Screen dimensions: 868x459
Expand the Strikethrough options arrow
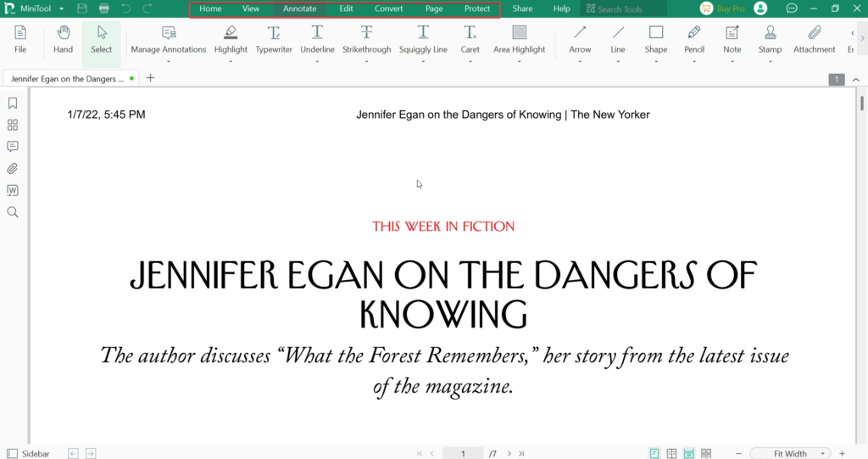pyautogui.click(x=366, y=61)
